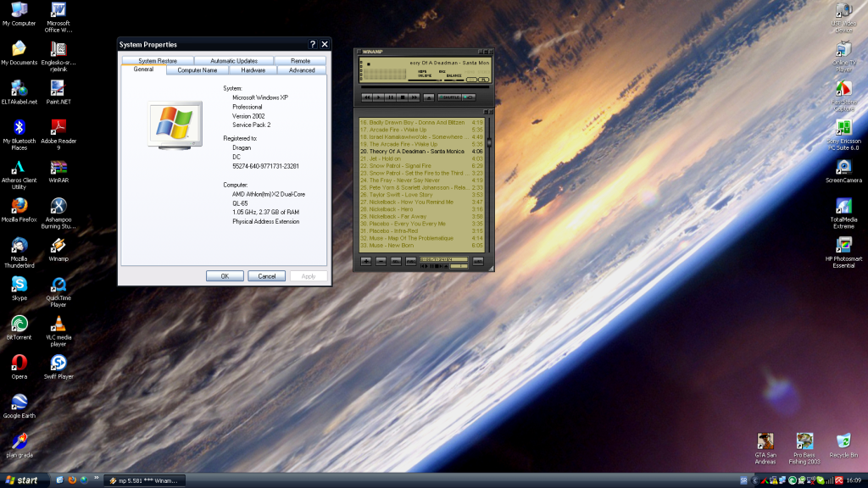Click OK in System Properties
The width and height of the screenshot is (868, 488).
tap(225, 276)
